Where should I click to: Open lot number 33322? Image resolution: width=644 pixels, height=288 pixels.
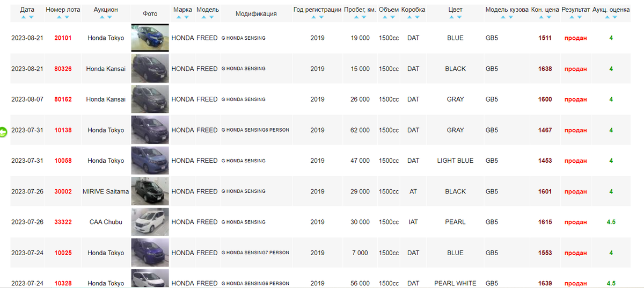(x=63, y=222)
